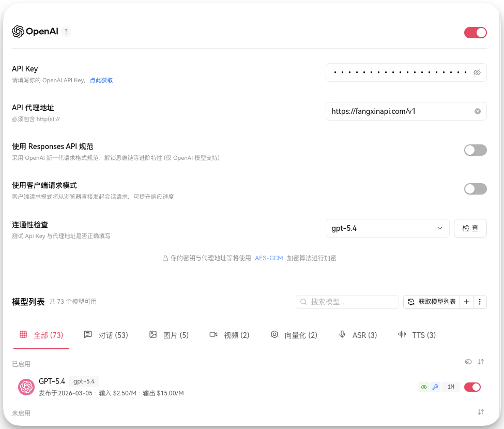Sort the enabled models list

coord(481,362)
